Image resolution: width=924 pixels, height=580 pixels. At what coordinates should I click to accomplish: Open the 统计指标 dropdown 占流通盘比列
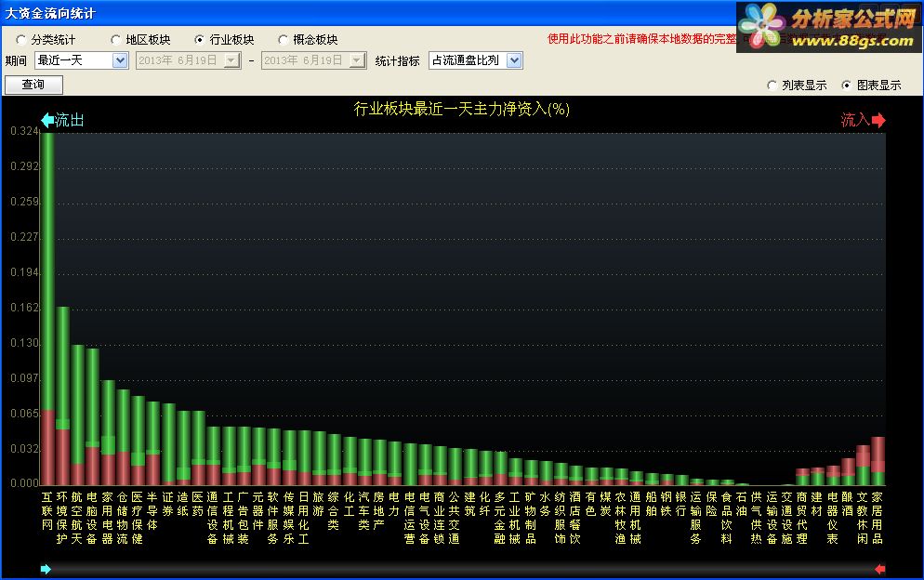point(514,60)
